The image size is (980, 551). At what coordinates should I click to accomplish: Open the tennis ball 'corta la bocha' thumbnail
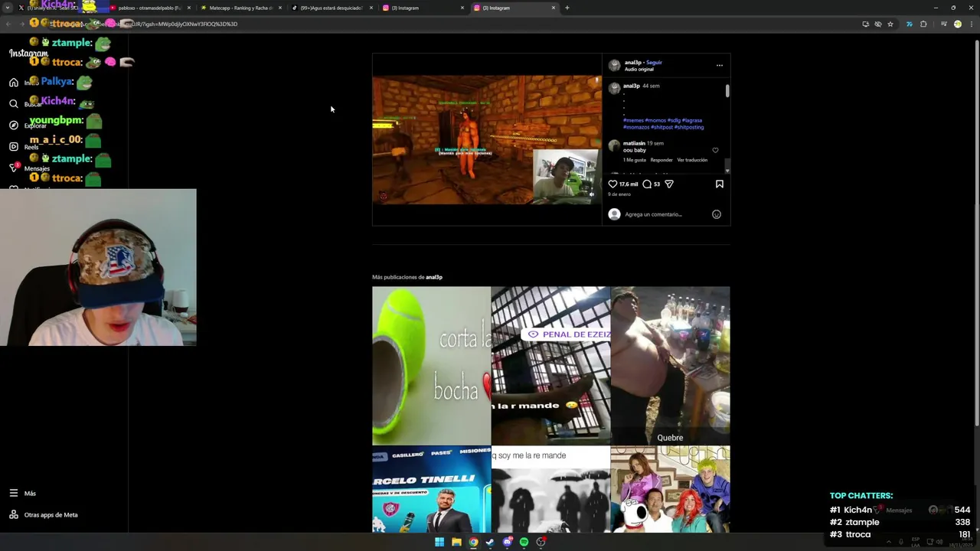[431, 366]
